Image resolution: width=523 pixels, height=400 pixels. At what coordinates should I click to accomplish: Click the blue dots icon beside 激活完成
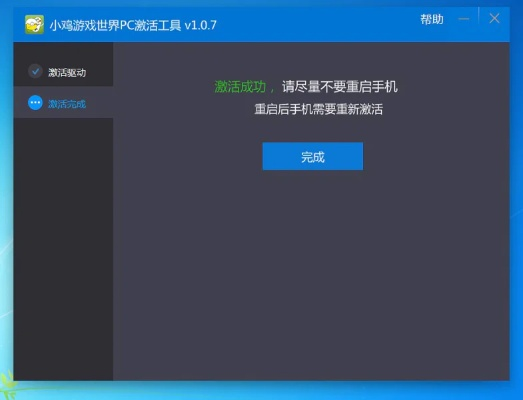pos(35,103)
